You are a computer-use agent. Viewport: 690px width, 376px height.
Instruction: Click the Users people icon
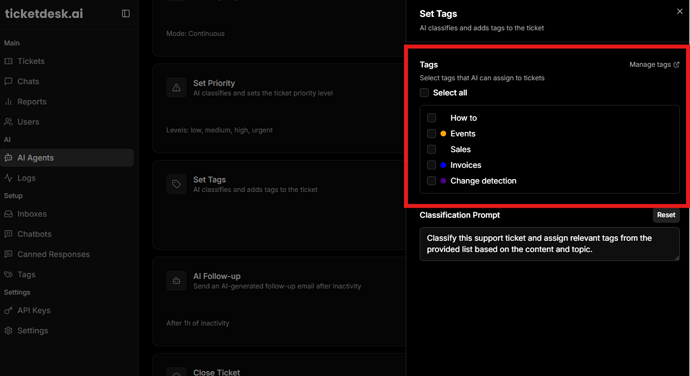8,122
